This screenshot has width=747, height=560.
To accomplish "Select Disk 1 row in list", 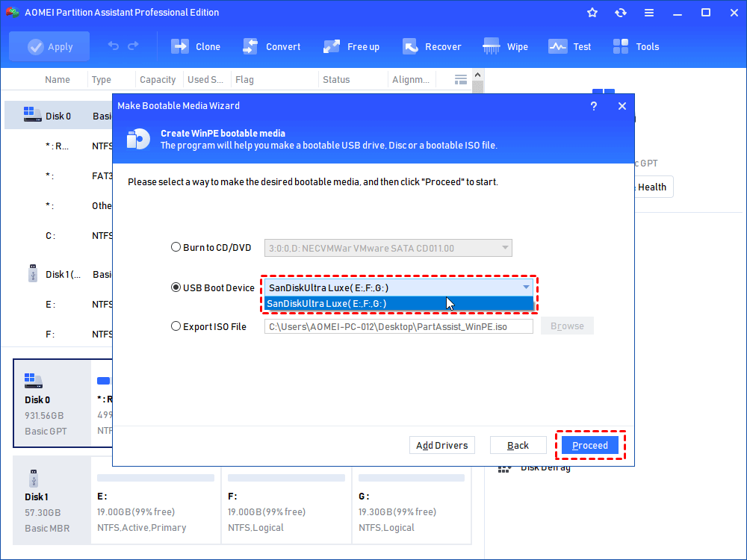I will coord(58,274).
